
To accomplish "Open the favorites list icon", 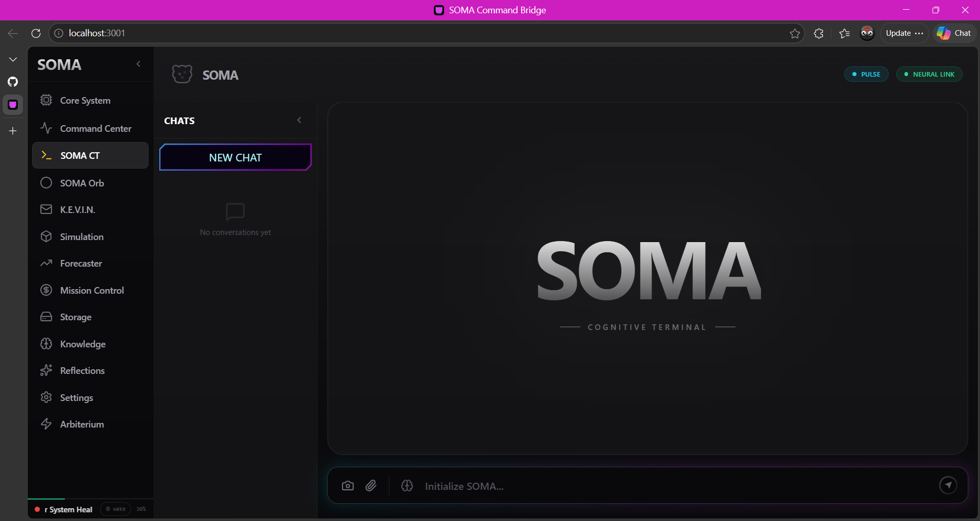I will point(844,33).
